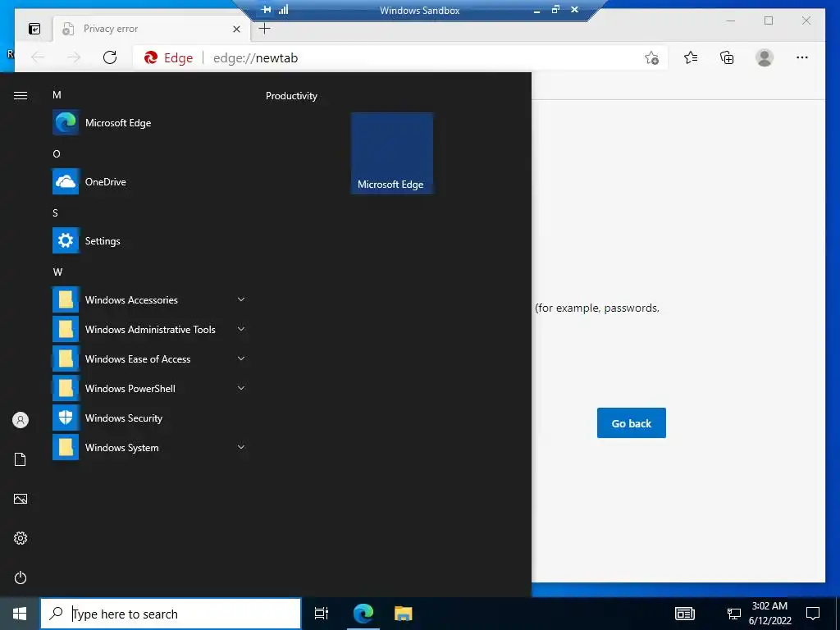
Task: Focus the taskbar search box
Action: pyautogui.click(x=171, y=614)
